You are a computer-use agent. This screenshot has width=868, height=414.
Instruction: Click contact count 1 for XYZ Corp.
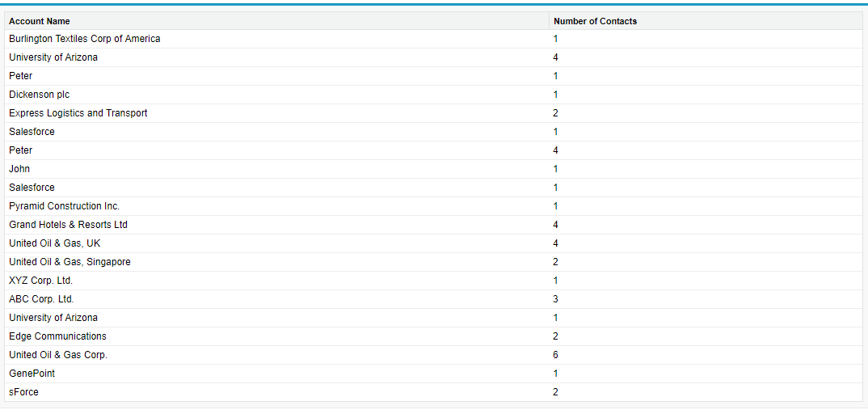pyautogui.click(x=555, y=281)
